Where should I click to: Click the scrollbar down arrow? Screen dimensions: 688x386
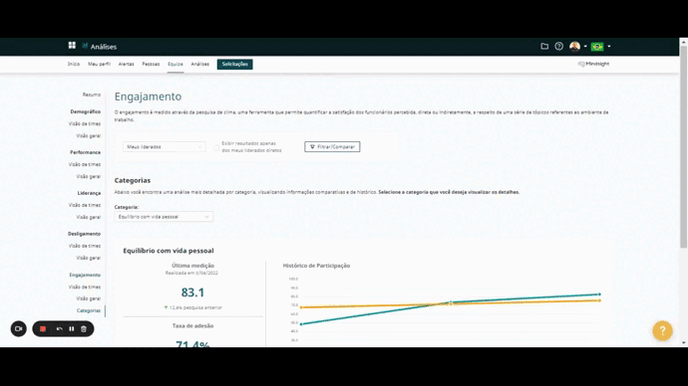684,343
